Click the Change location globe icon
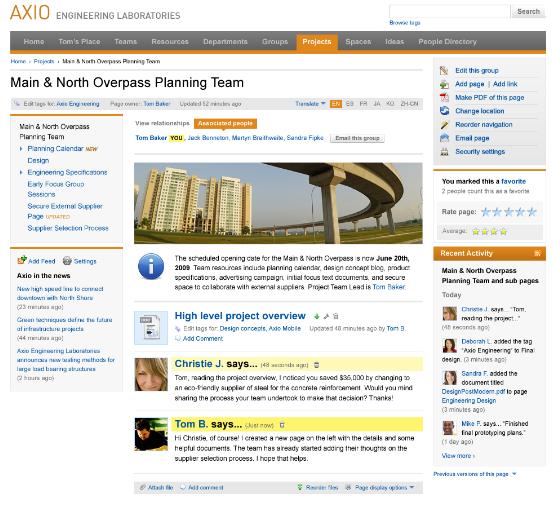The image size is (553, 508). (444, 111)
